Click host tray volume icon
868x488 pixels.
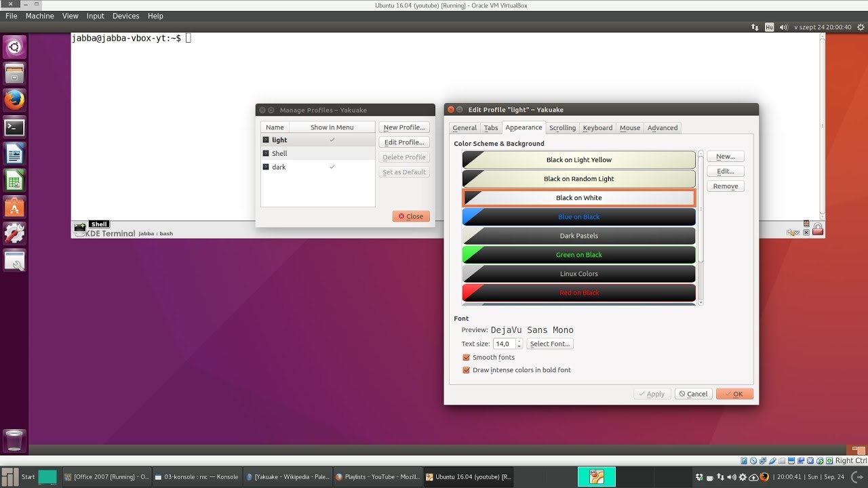point(732,476)
